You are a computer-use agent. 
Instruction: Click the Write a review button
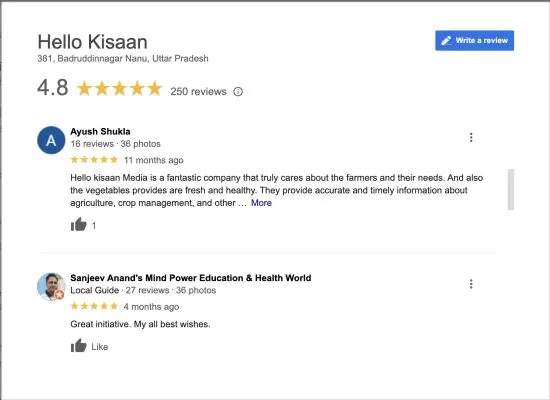475,40
